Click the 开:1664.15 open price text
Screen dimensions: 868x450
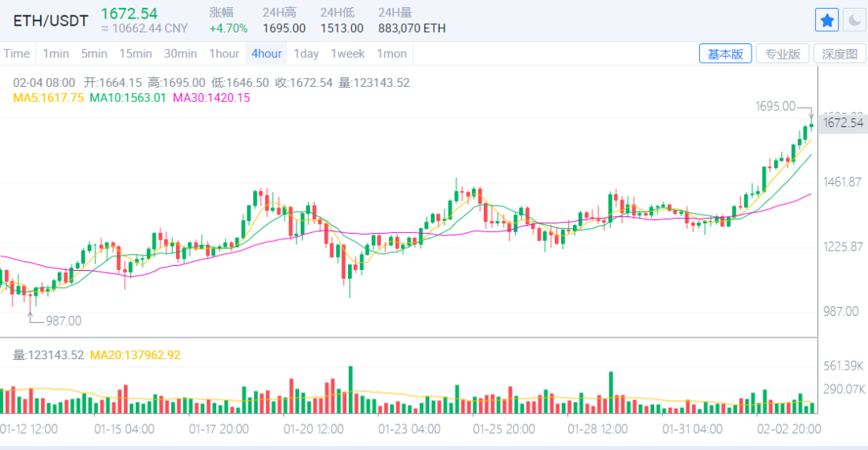(113, 83)
